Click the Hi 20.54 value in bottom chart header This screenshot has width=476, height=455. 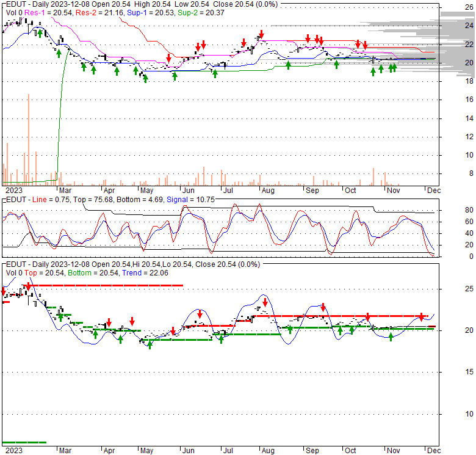click(x=146, y=264)
